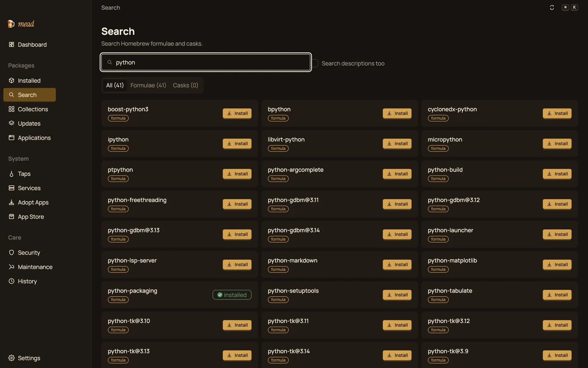Install python-argcomplete
Image resolution: width=588 pixels, height=368 pixels.
(x=397, y=174)
